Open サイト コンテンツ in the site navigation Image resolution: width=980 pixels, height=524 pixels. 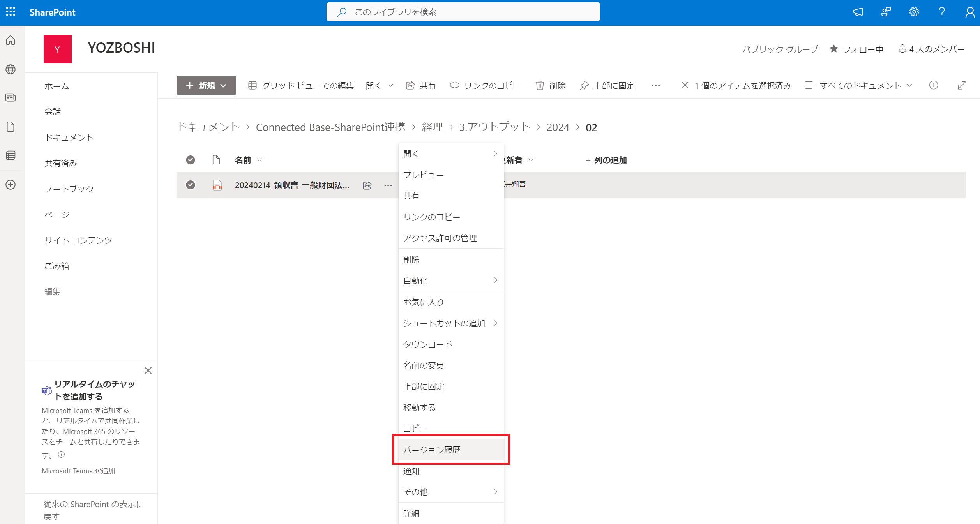tap(78, 240)
